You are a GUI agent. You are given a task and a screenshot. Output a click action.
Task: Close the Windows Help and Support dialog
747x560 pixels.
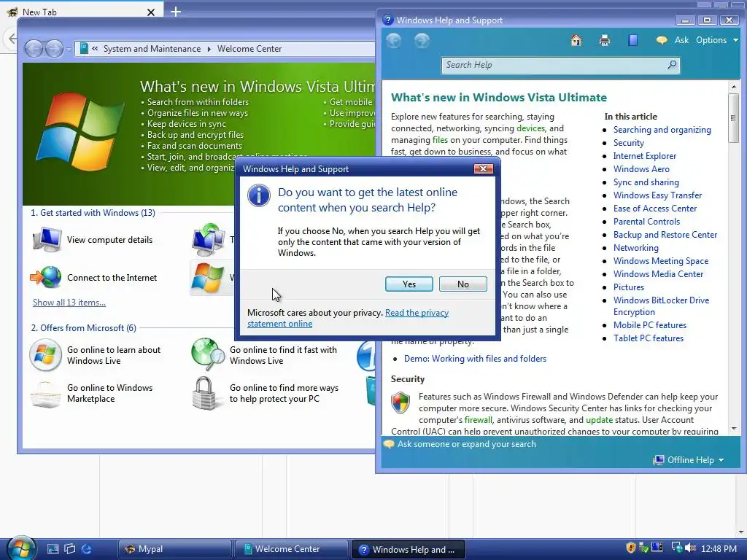pos(483,169)
